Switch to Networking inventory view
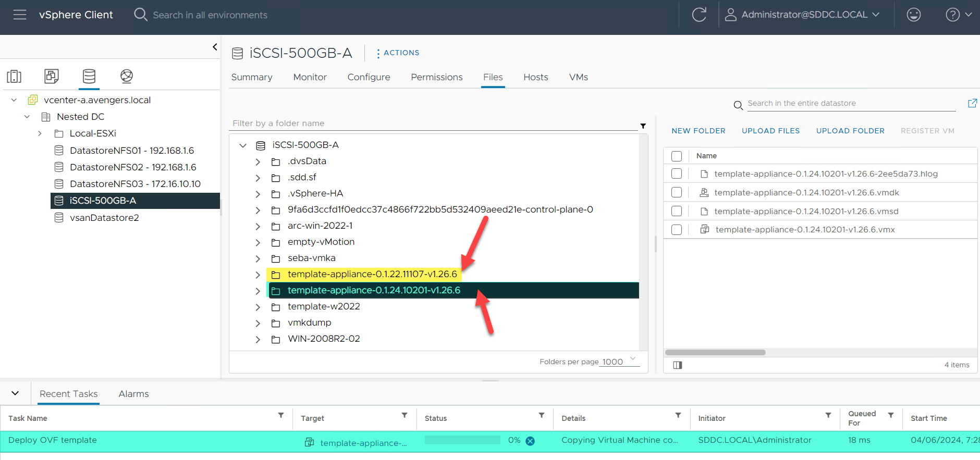The image size is (980, 460). pos(127,77)
